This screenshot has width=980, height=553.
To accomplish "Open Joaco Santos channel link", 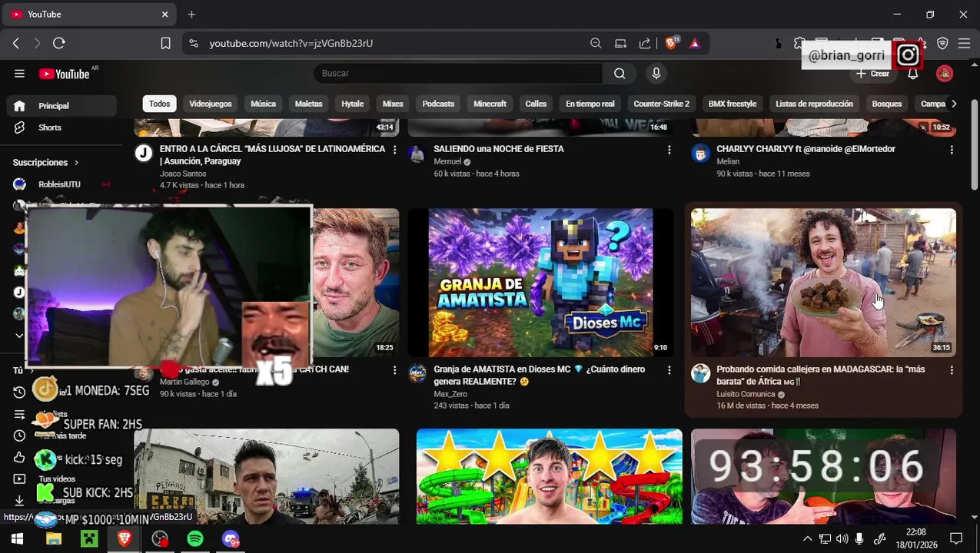I will 183,174.
